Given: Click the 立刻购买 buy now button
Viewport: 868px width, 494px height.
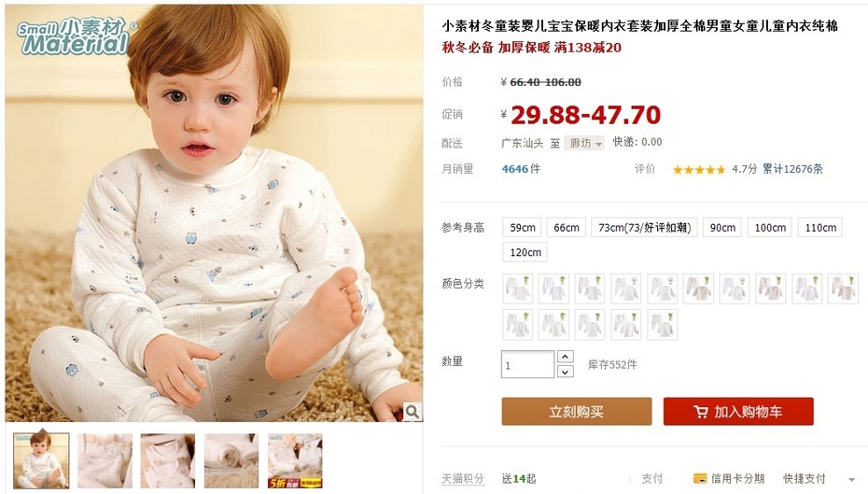Looking at the screenshot, I should 576,412.
